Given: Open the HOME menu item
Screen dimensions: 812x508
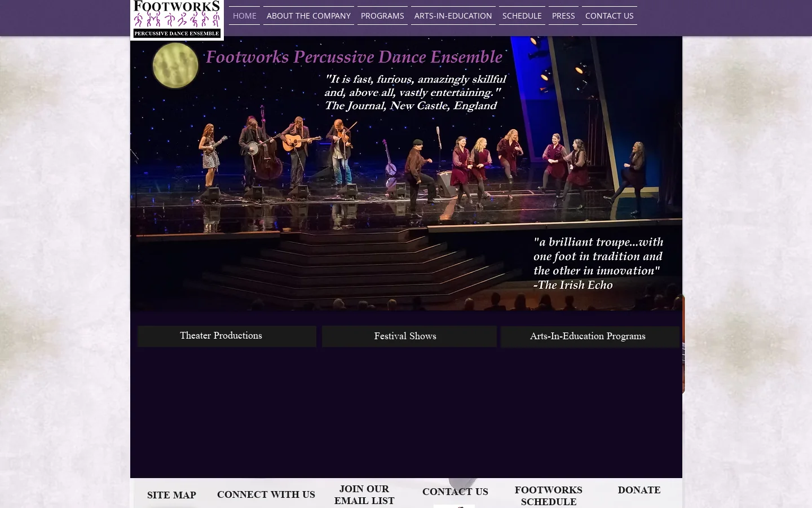Looking at the screenshot, I should coord(245,16).
